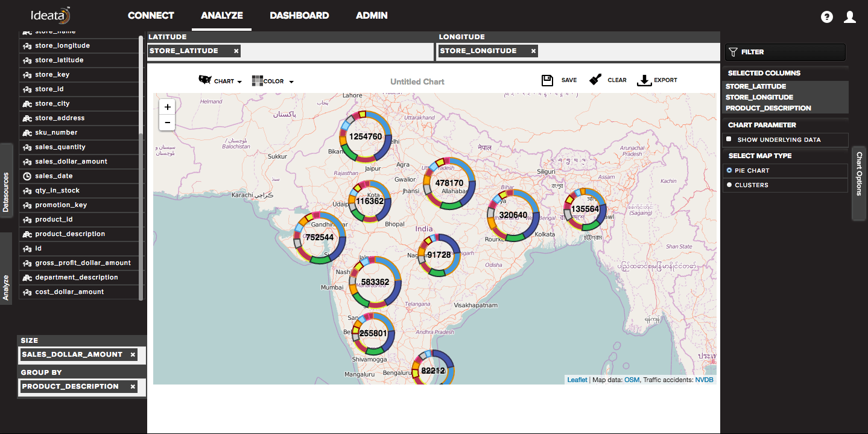This screenshot has width=868, height=434.
Task: Click the 478170 pie chart marker
Action: click(449, 183)
